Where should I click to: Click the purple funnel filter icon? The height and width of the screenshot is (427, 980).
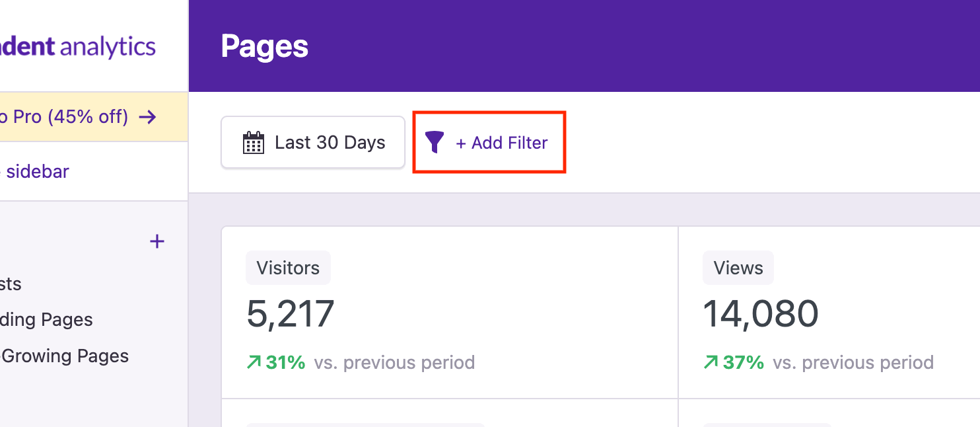[435, 142]
